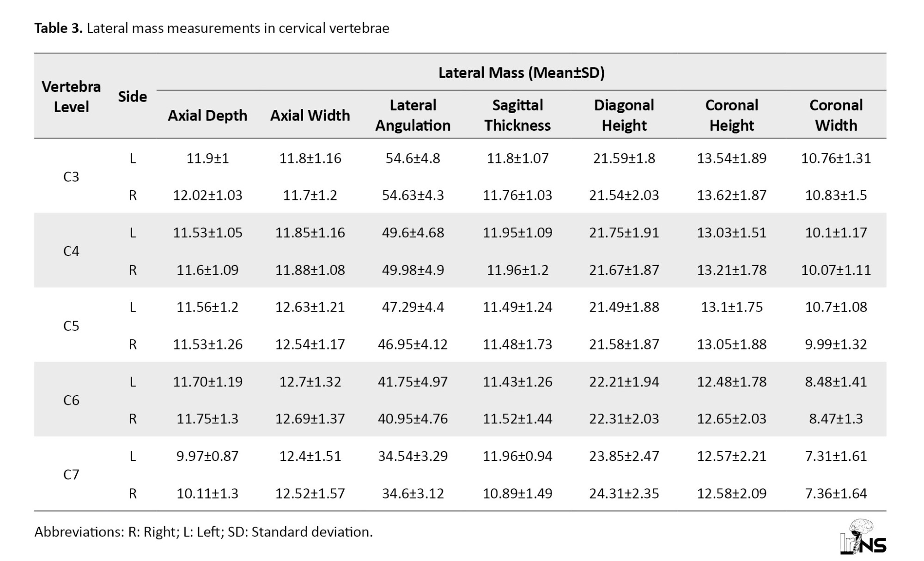The width and height of the screenshot is (924, 561).
Task: Click the 54.6±4.8 lateral angulation cell
Action: click(x=413, y=158)
